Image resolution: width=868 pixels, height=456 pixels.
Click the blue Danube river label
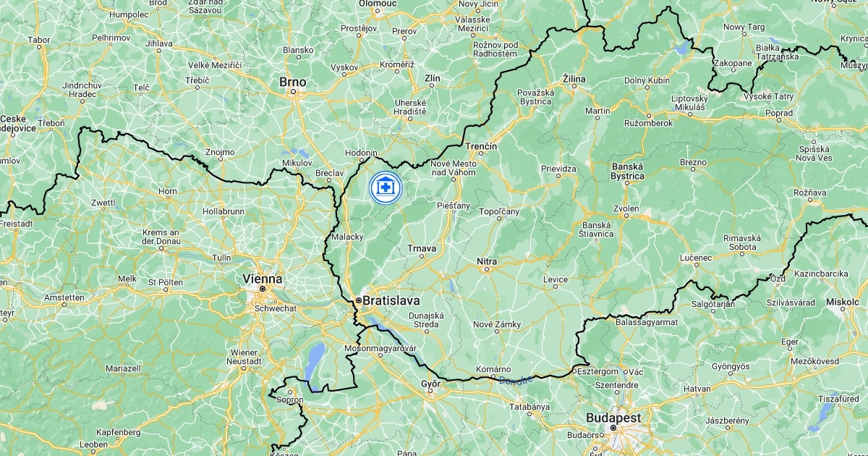(x=516, y=379)
